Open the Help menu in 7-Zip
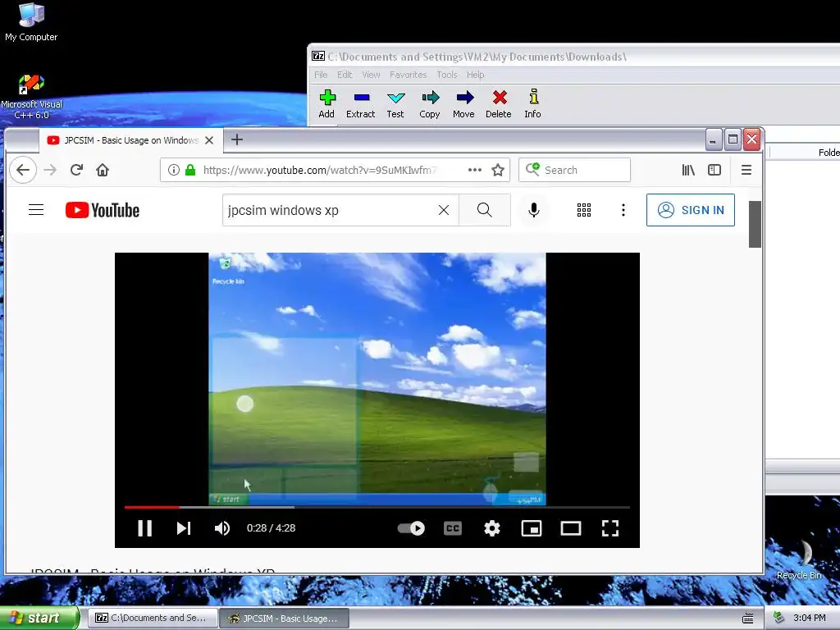The width and height of the screenshot is (840, 630). pyautogui.click(x=475, y=75)
